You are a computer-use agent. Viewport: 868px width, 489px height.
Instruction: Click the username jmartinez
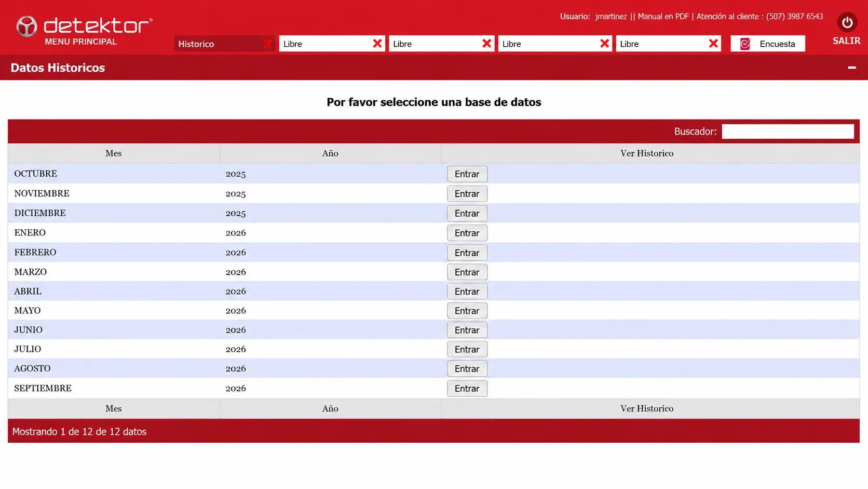(611, 17)
